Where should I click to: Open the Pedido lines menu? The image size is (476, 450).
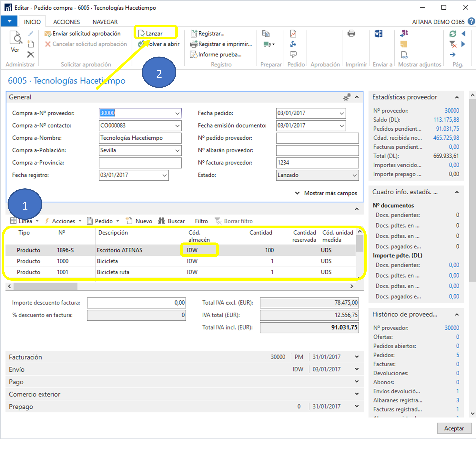tap(103, 221)
